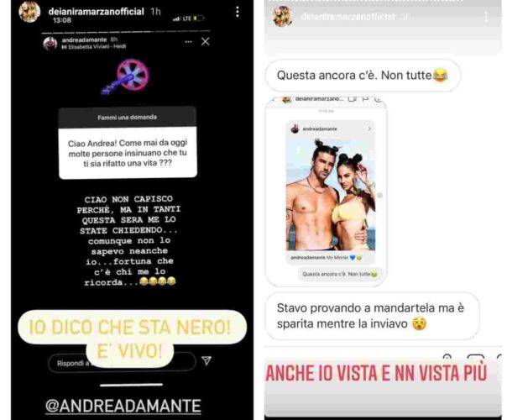This screenshot has height=420, width=507.
Task: Select message Stavo provando a mandartela
Action: coord(372,316)
